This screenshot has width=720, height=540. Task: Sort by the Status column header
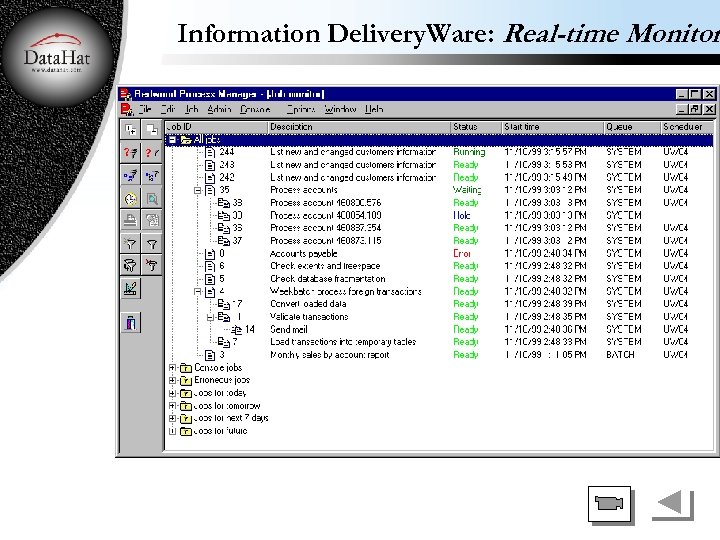click(x=476, y=127)
